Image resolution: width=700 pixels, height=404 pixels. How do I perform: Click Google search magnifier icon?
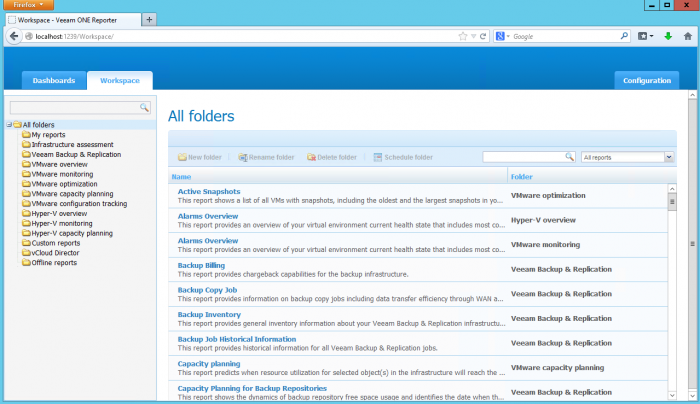pos(624,36)
